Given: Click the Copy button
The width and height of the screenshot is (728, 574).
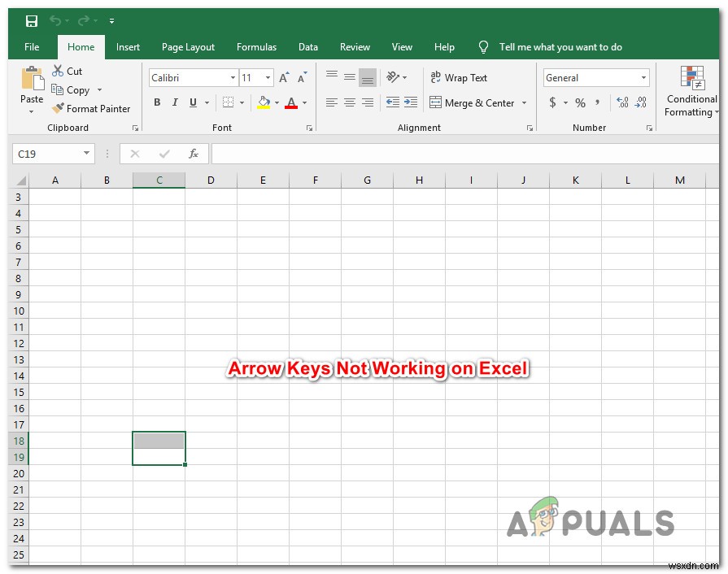Looking at the screenshot, I should [71, 90].
